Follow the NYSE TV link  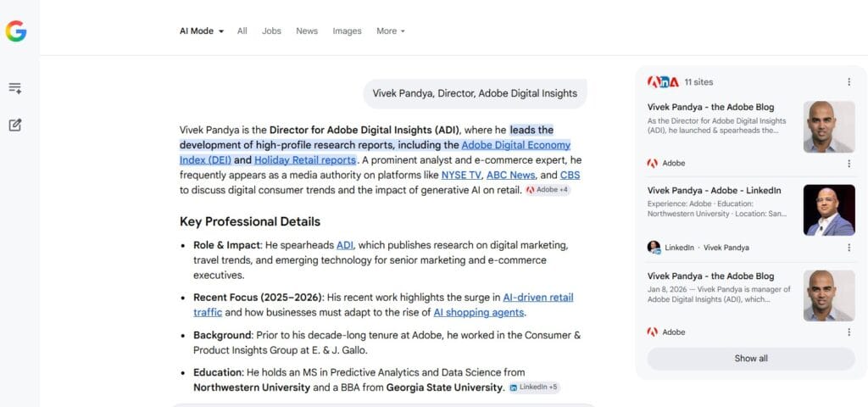[461, 175]
